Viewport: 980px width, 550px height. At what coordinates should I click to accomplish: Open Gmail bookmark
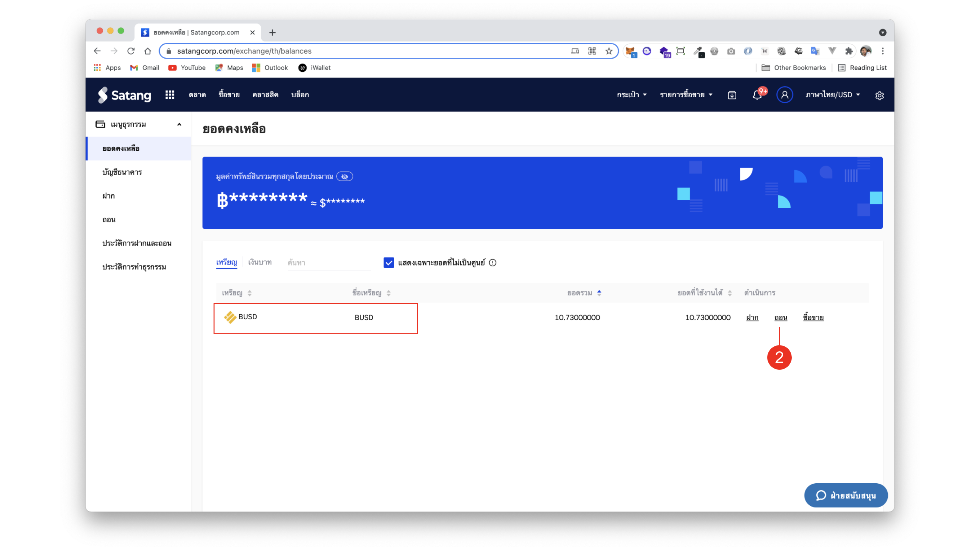(145, 68)
